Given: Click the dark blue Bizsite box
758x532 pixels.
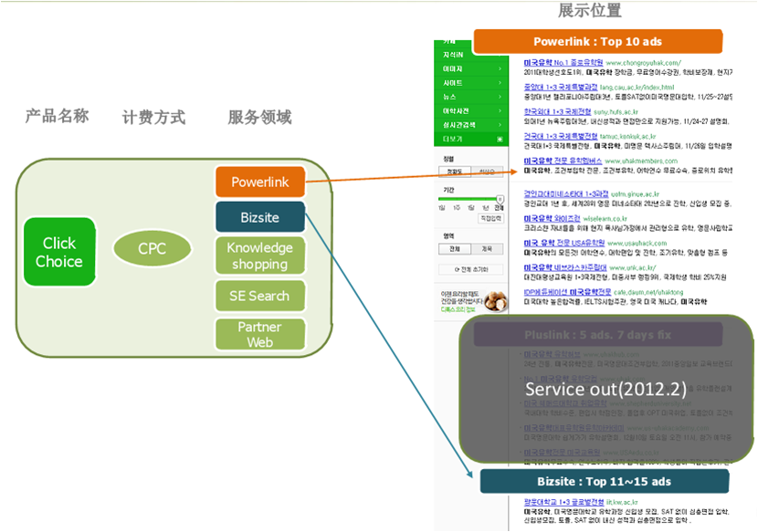Looking at the screenshot, I should [x=260, y=217].
